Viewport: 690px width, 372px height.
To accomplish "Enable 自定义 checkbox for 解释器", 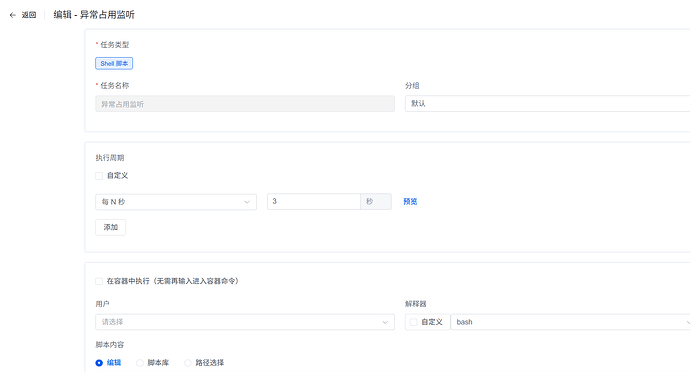I will (413, 322).
